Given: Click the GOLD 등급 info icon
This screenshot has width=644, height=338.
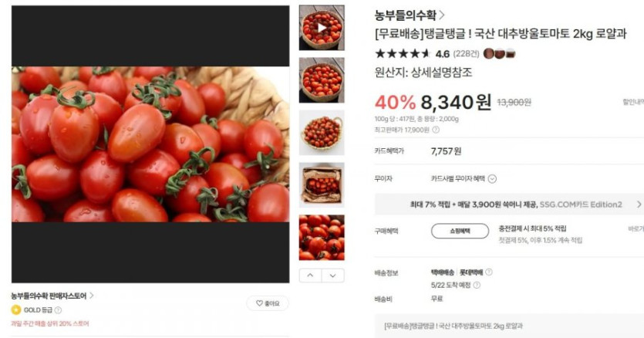Looking at the screenshot, I should pos(59,310).
